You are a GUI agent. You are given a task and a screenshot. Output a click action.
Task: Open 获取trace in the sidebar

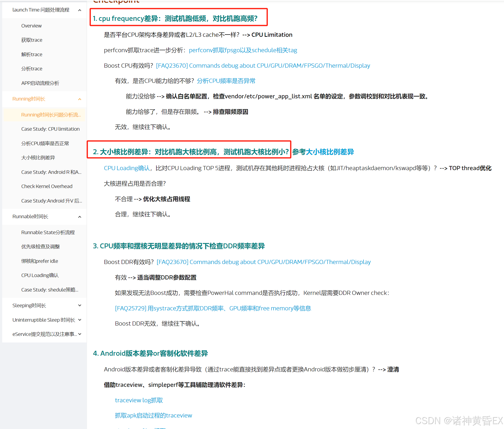tap(32, 40)
